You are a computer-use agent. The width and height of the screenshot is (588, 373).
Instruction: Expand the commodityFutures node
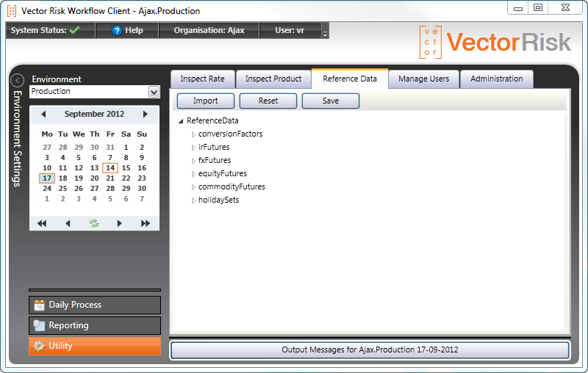click(193, 187)
